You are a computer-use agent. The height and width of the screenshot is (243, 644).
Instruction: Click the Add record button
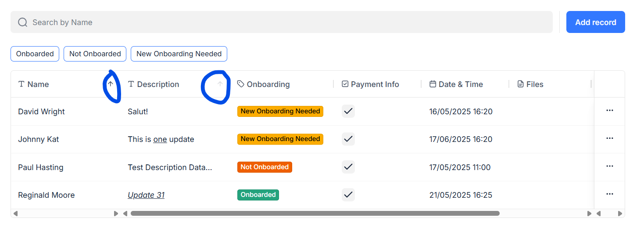(595, 22)
